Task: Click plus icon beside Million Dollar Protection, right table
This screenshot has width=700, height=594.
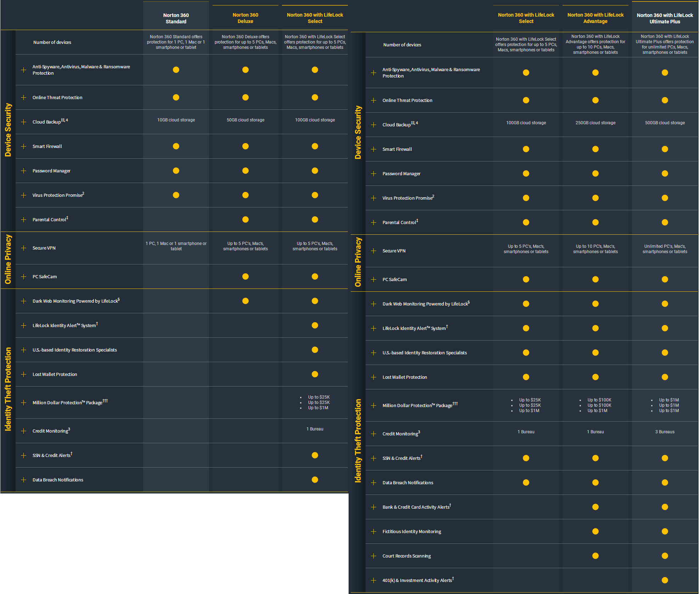Action: tap(374, 405)
